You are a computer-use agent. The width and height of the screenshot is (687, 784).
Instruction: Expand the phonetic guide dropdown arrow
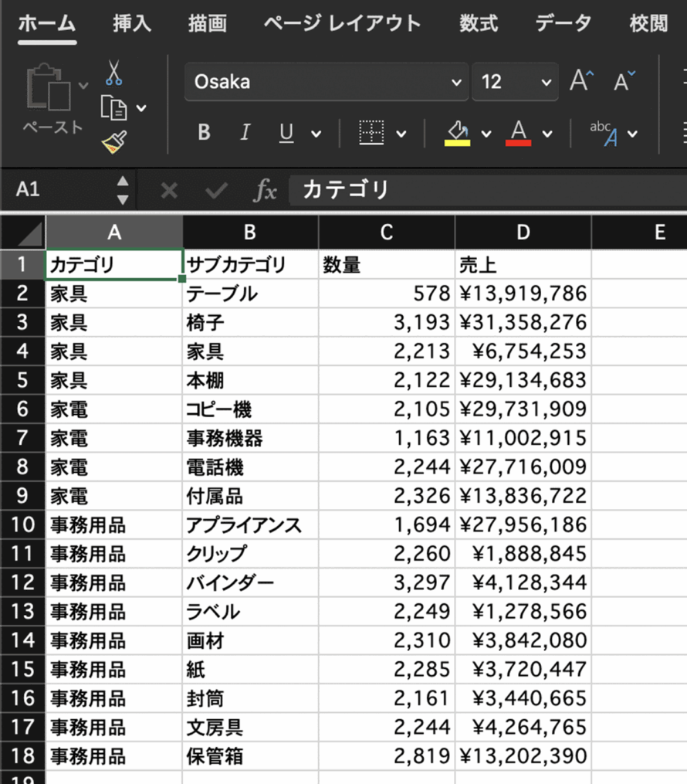(632, 134)
